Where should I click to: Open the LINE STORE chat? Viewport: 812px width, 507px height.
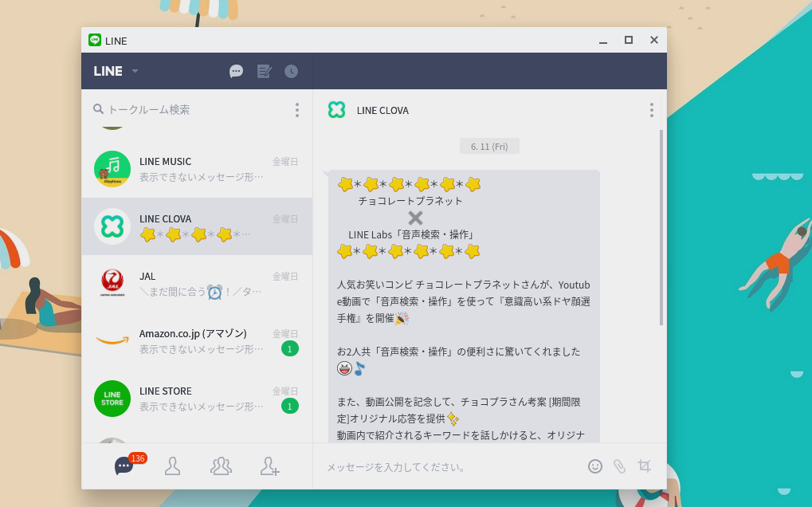click(197, 399)
